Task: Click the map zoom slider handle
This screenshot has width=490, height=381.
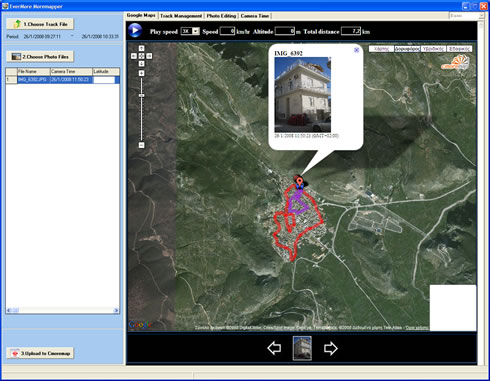Action: point(141,96)
